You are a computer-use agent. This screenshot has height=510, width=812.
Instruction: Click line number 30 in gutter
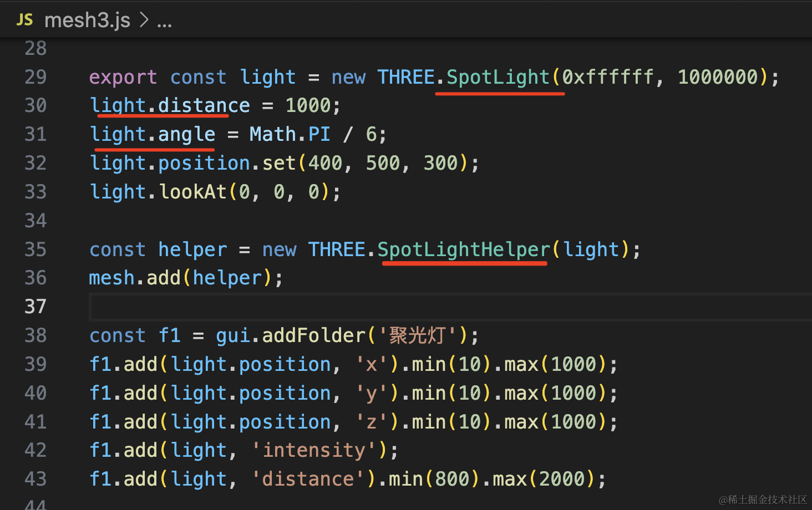pos(35,105)
